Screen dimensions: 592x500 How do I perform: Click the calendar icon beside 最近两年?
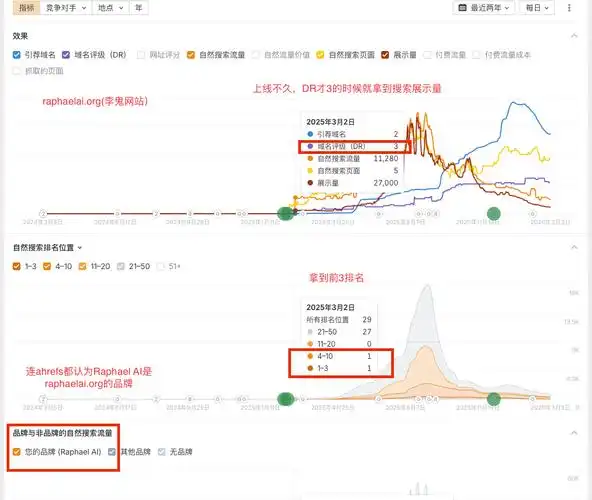(462, 8)
